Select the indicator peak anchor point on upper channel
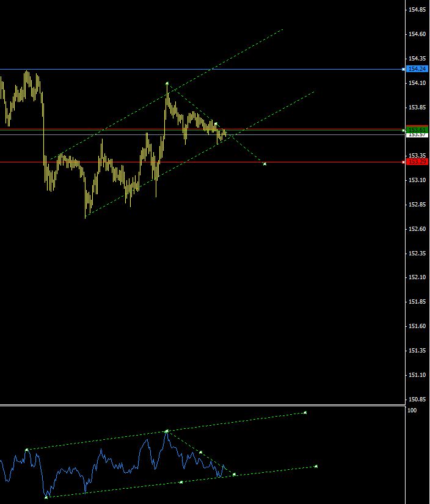 167,431
